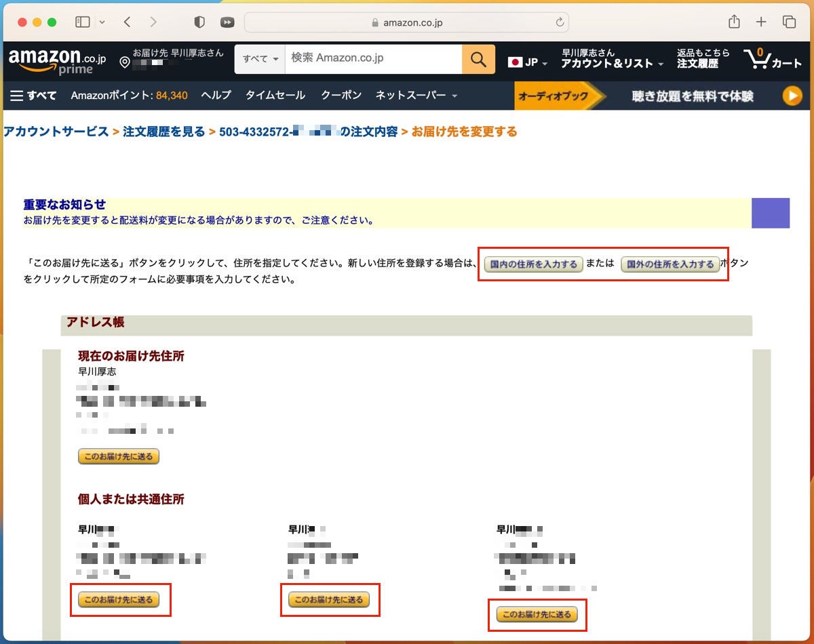The height and width of the screenshot is (644, 814).
Task: Open sidebar options chevron next to sidebar icon
Action: point(102,22)
